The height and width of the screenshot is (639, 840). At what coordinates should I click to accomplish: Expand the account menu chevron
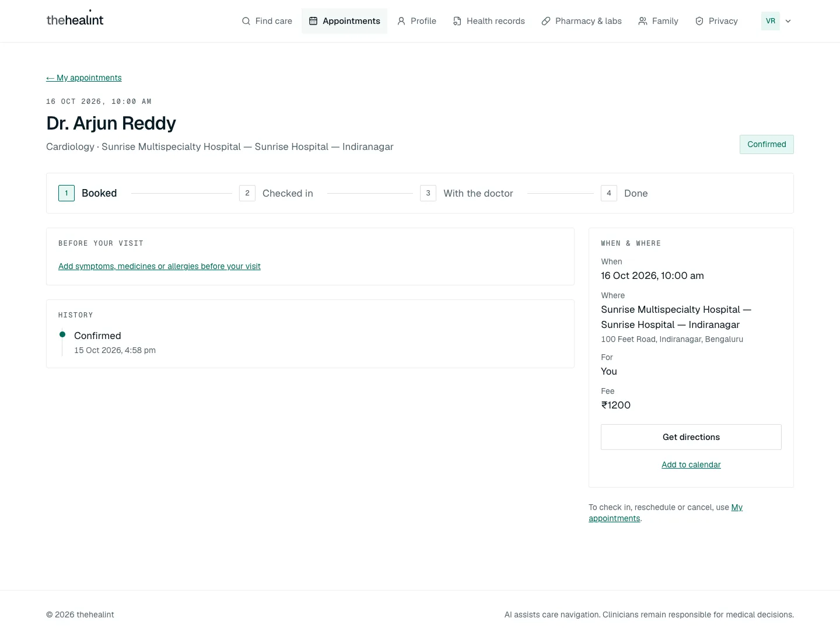click(x=788, y=21)
